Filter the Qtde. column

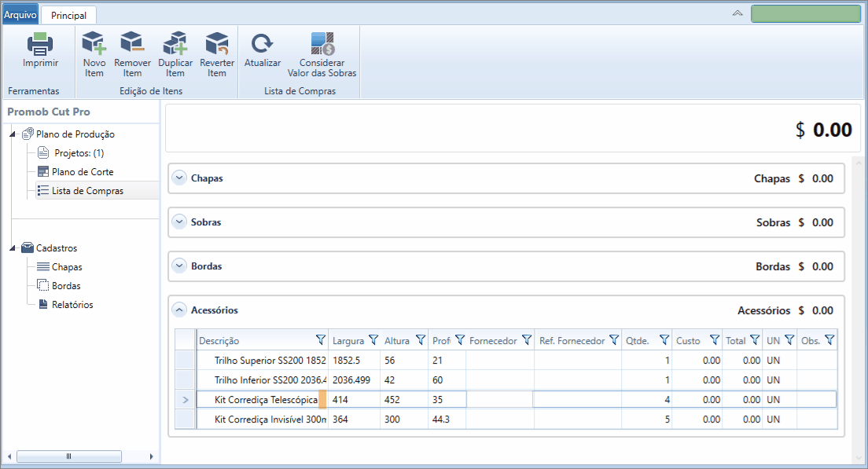[664, 339]
